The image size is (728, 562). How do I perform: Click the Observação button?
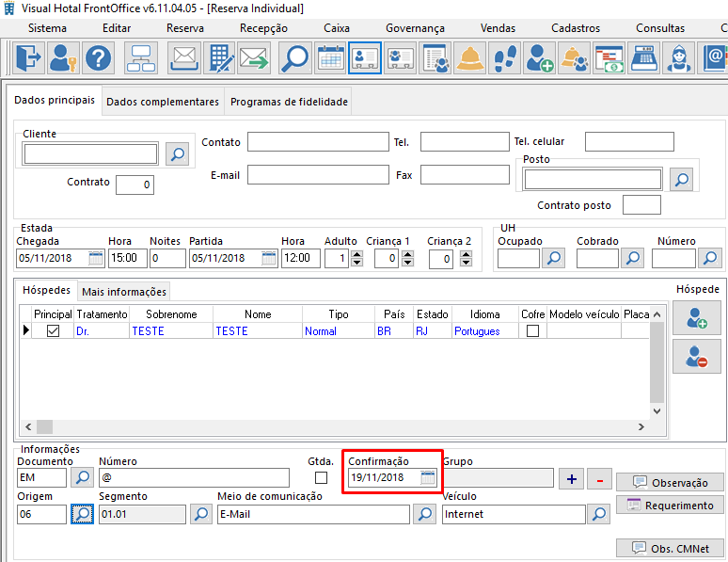(x=670, y=483)
